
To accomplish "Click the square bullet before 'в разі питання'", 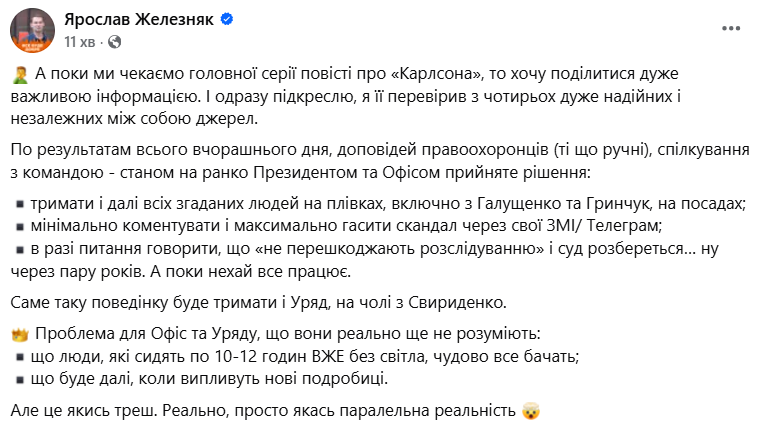I will click(x=21, y=246).
